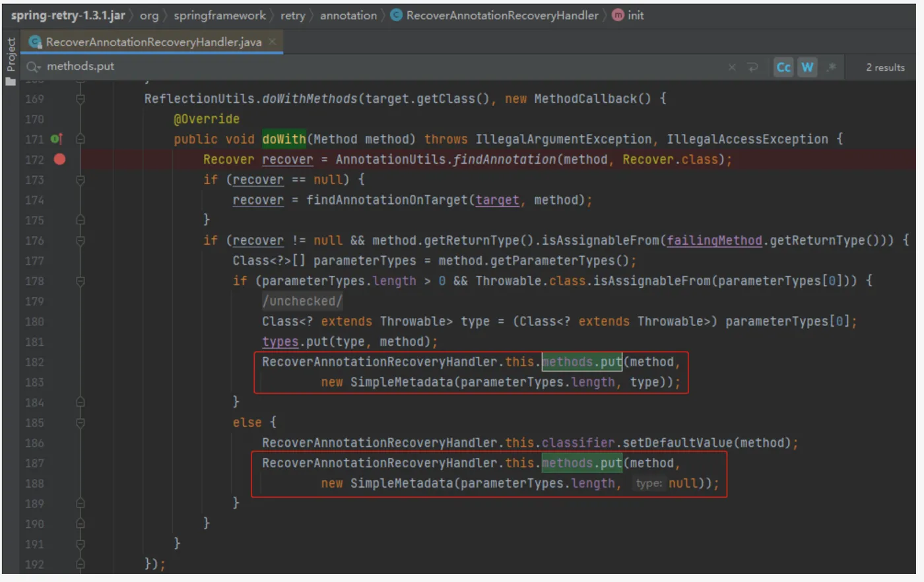924x582 pixels.
Task: Click line number 186 in the gutter
Action: click(x=34, y=443)
